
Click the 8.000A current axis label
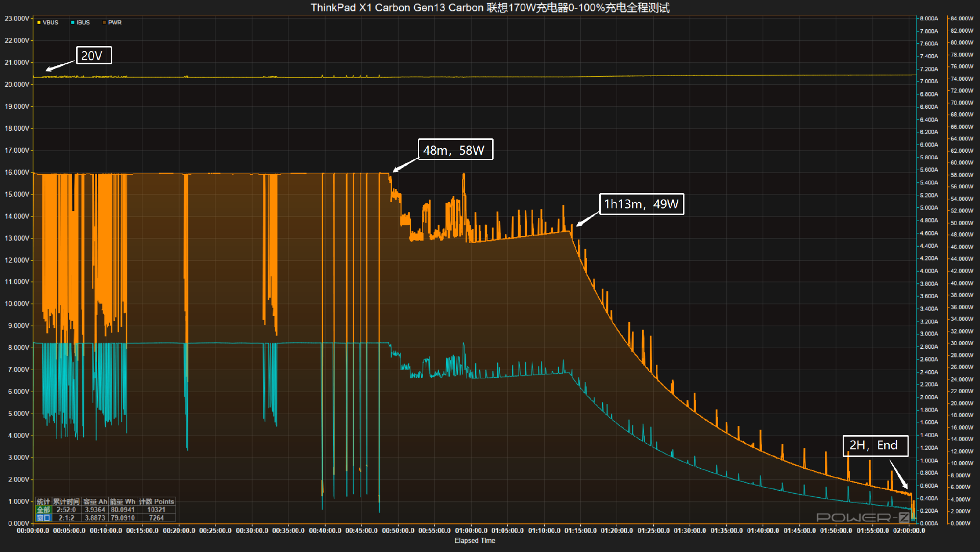click(929, 18)
